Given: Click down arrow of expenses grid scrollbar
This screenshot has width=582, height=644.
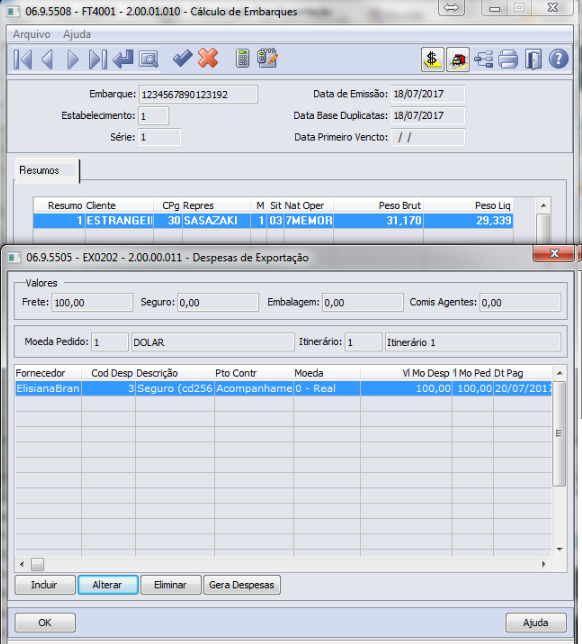Looking at the screenshot, I should click(559, 549).
